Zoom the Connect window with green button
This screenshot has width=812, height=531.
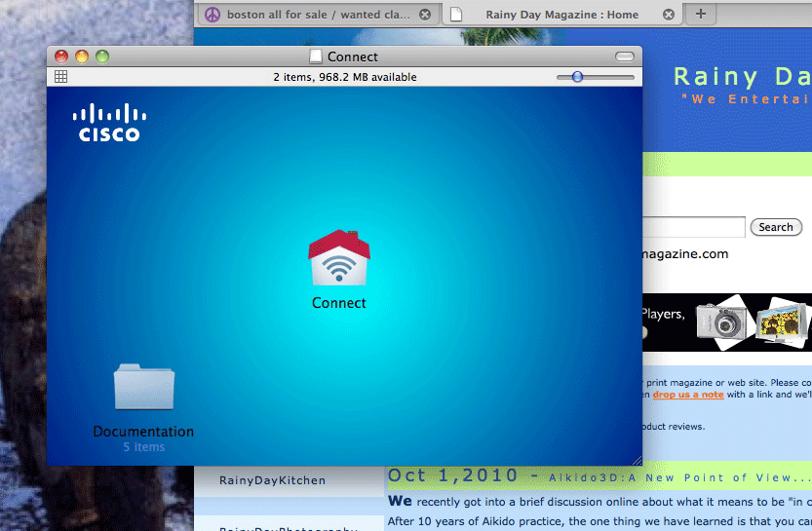102,57
